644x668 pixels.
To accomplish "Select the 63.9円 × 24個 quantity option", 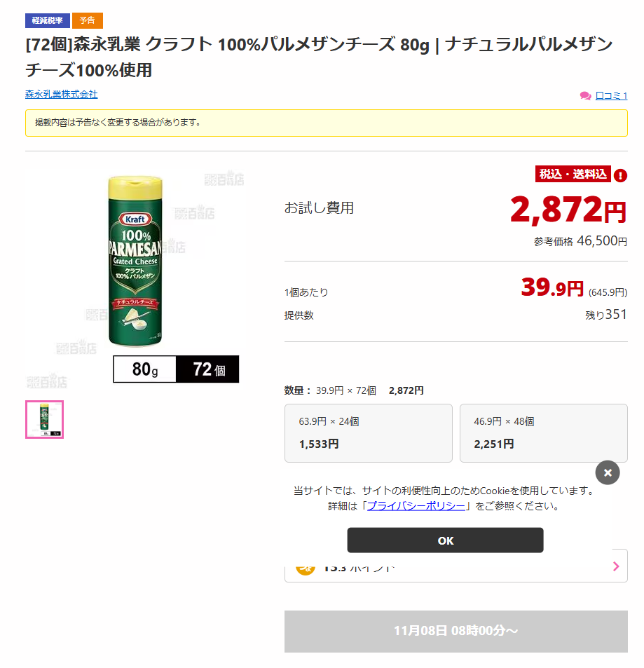I will pos(368,432).
